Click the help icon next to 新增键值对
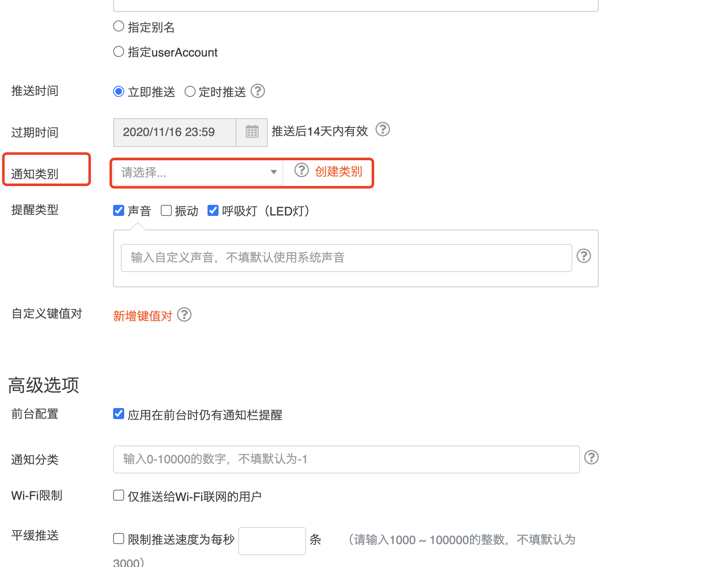The height and width of the screenshot is (567, 728). pyautogui.click(x=184, y=315)
